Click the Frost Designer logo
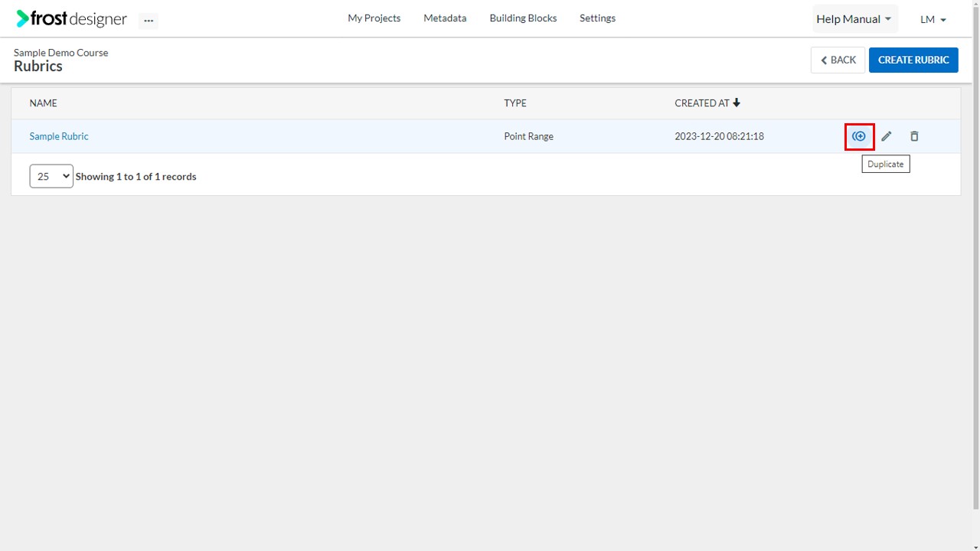The image size is (980, 551). (71, 19)
